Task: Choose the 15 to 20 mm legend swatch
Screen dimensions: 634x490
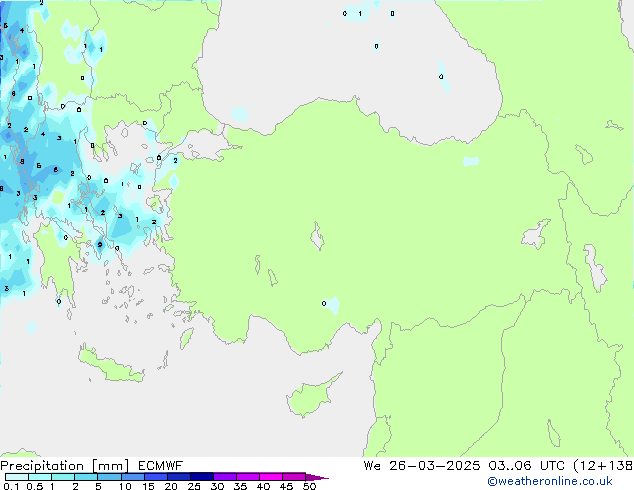Action: click(156, 477)
